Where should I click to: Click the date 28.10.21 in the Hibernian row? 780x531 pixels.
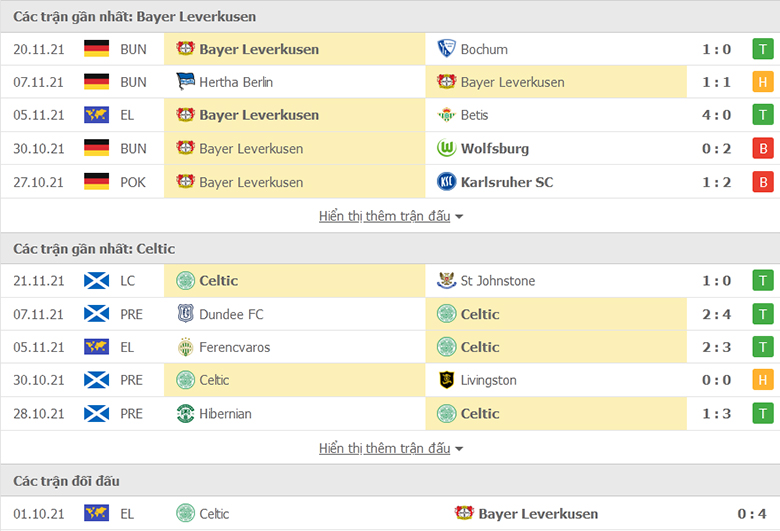tap(39, 414)
